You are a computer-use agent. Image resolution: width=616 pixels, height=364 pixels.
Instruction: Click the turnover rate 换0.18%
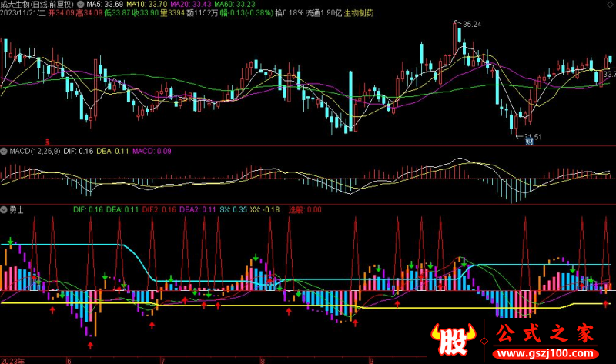[290, 13]
